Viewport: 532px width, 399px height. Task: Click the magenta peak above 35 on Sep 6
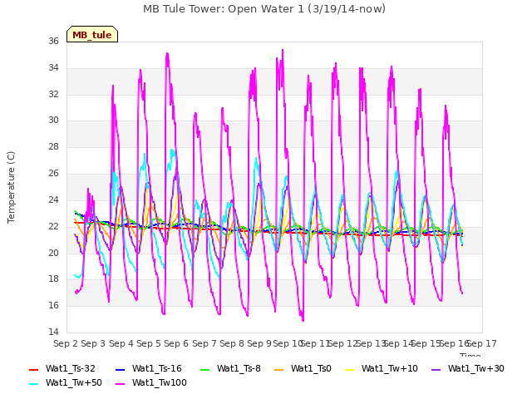pos(167,53)
